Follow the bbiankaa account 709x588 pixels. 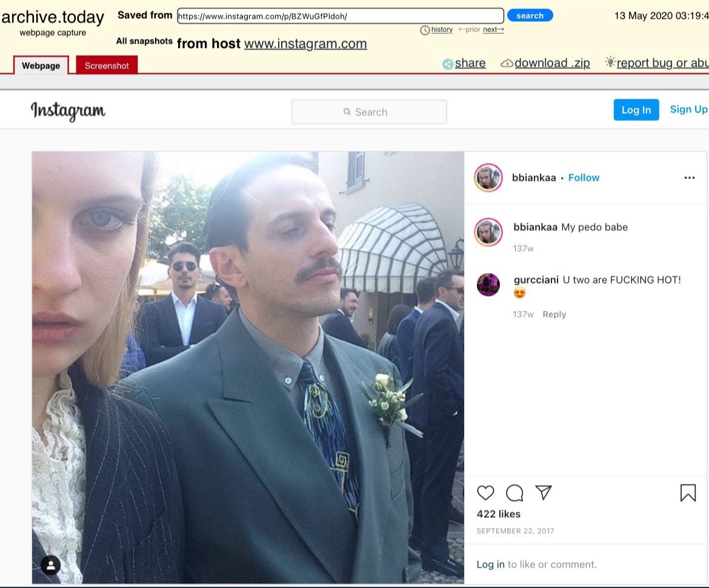pos(584,177)
